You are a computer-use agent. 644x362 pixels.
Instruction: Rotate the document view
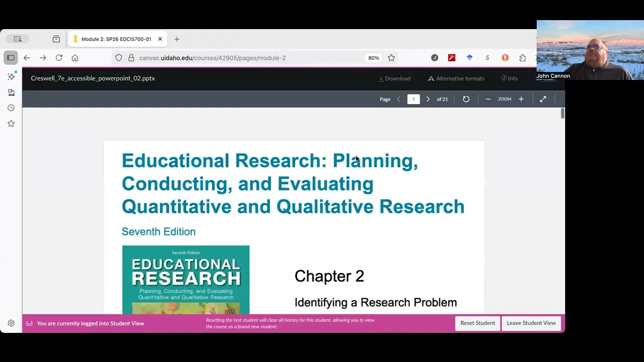pyautogui.click(x=466, y=99)
